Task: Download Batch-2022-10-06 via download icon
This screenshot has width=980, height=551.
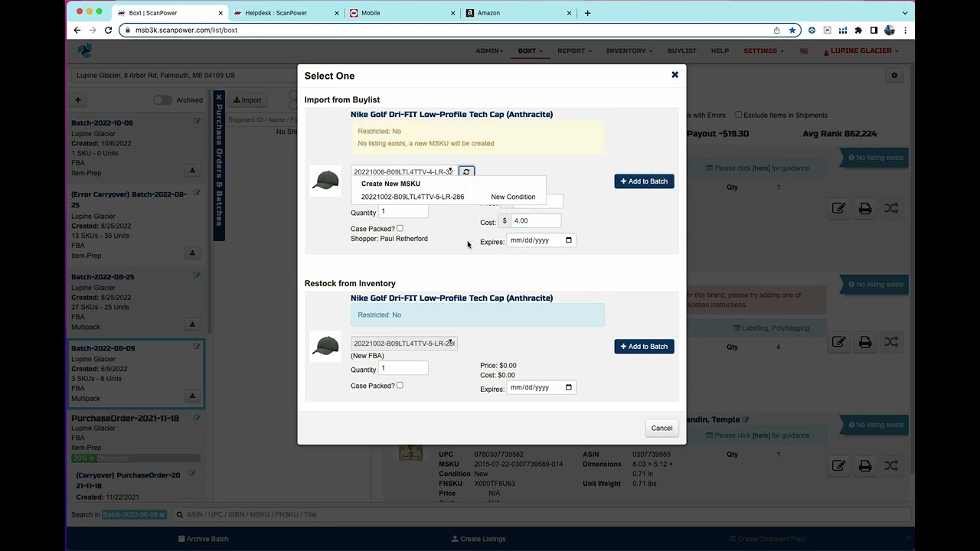Action: point(192,170)
